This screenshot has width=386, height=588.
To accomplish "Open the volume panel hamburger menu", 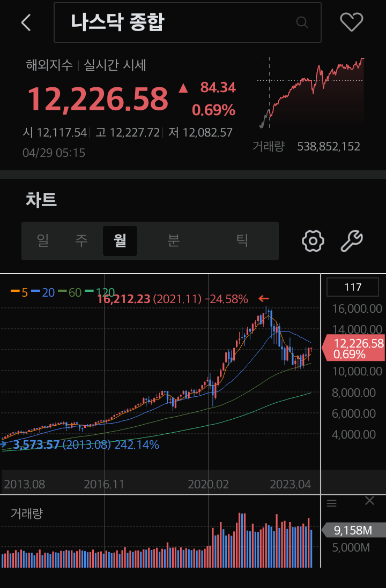I will (331, 503).
